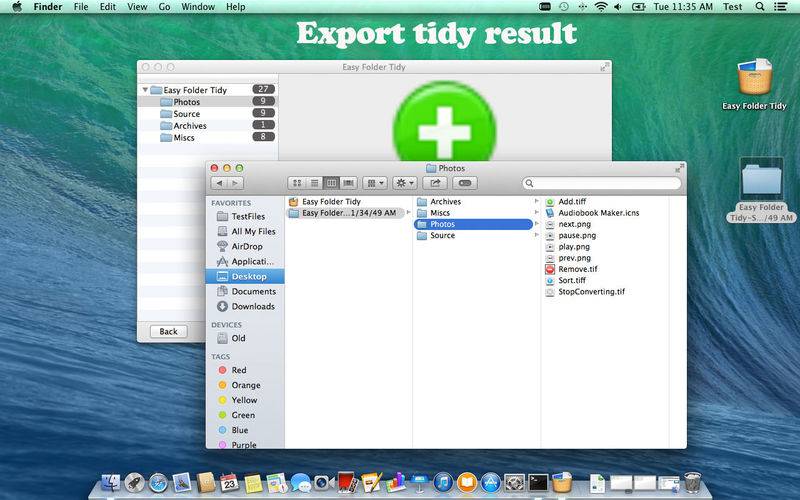800x500 pixels.
Task: Switch Finder to icon view
Action: 297,183
